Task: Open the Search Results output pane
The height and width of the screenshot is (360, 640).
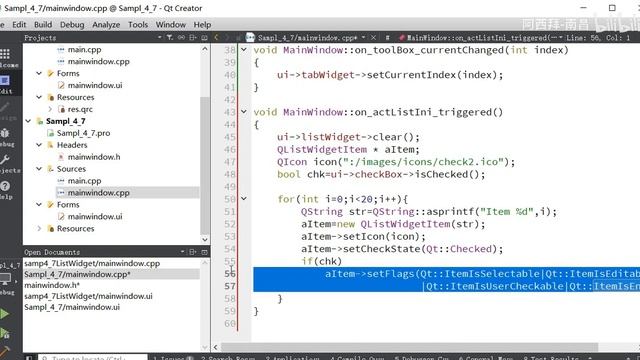Action: pyautogui.click(x=228, y=358)
